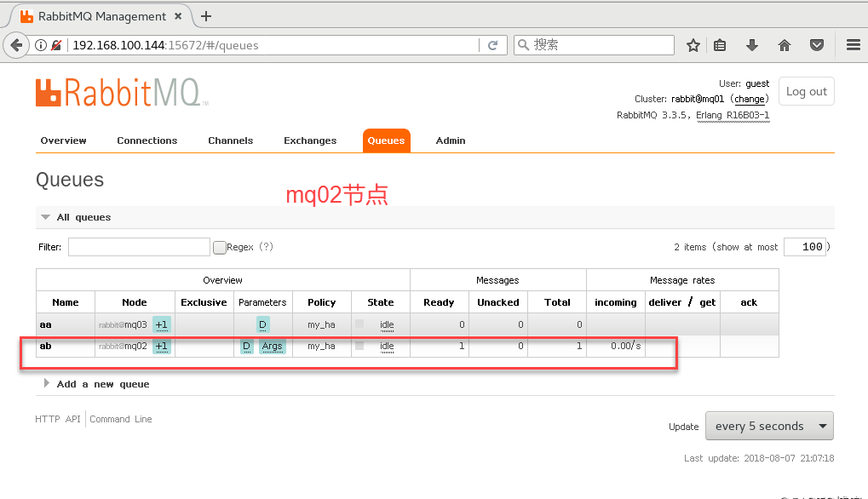868x499 pixels.
Task: Go to the browser home page icon
Action: [x=785, y=45]
